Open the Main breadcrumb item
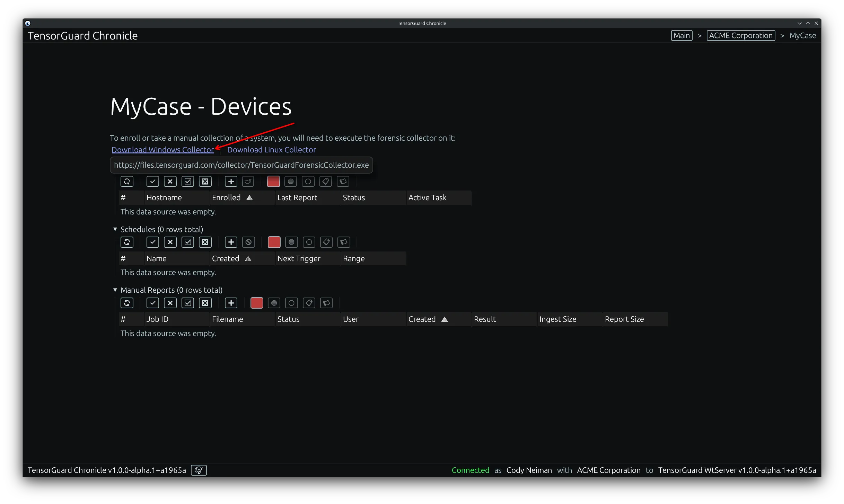The width and height of the screenshot is (844, 504). click(681, 35)
